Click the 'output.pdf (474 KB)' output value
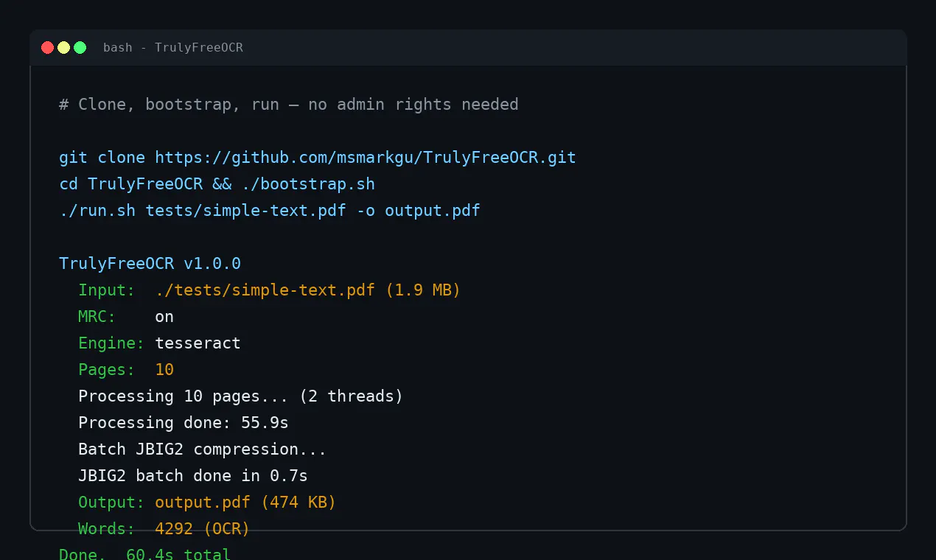The height and width of the screenshot is (560, 936). 245,503
